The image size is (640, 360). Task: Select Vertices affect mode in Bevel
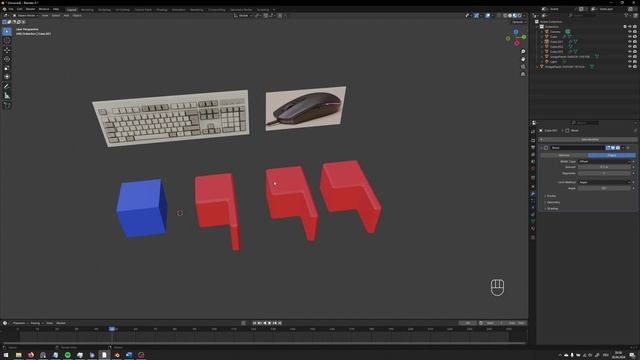[x=564, y=155]
